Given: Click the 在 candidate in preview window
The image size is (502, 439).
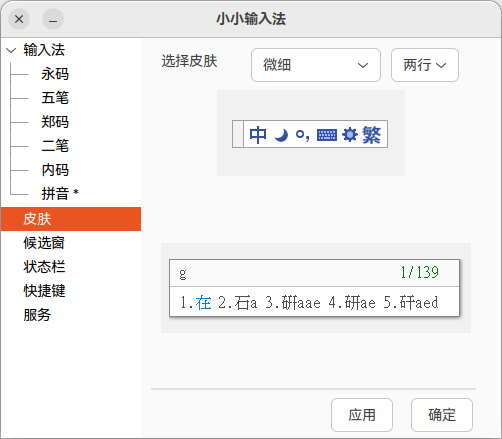Looking at the screenshot, I should 203,303.
